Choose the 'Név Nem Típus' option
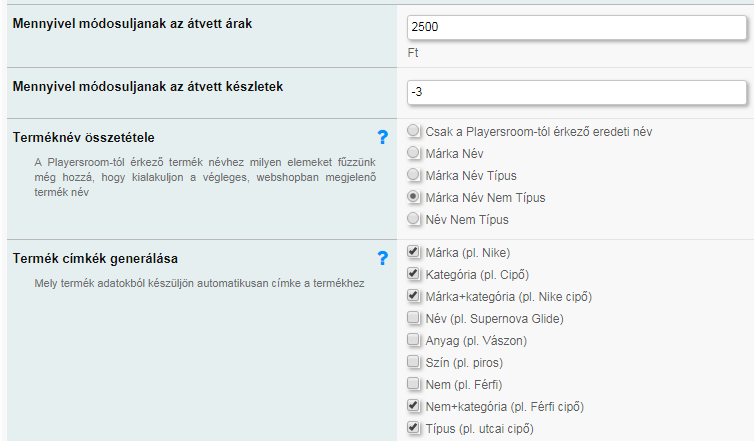The height and width of the screenshot is (441, 754). [x=414, y=219]
